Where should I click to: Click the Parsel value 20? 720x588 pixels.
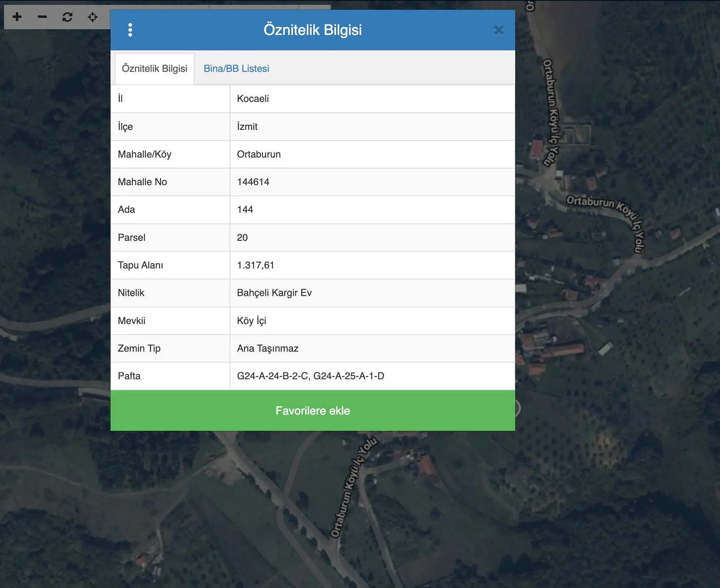pyautogui.click(x=242, y=238)
